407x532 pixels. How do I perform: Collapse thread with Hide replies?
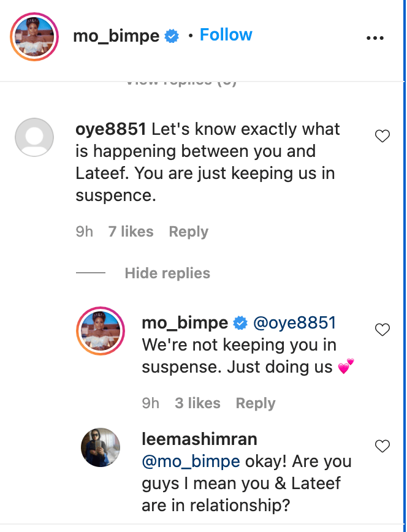(x=167, y=273)
